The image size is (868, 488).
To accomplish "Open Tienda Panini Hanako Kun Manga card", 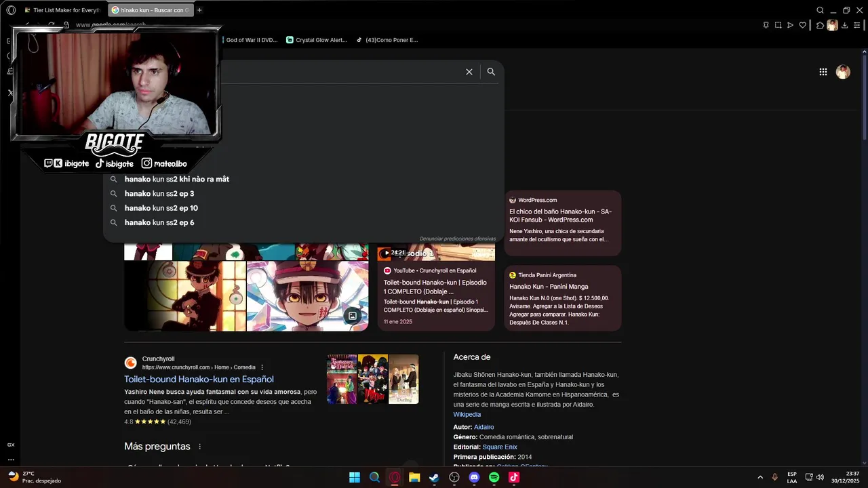I will pyautogui.click(x=562, y=298).
